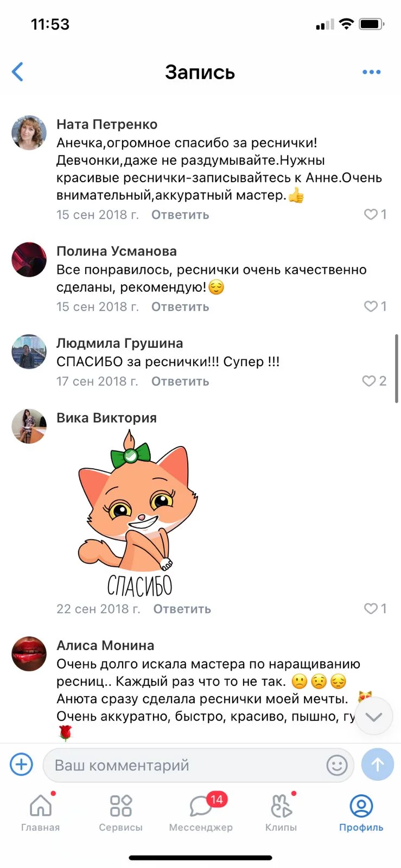Image resolution: width=401 pixels, height=868 pixels.
Task: Switch to the Сервисы tab
Action: pos(120,812)
